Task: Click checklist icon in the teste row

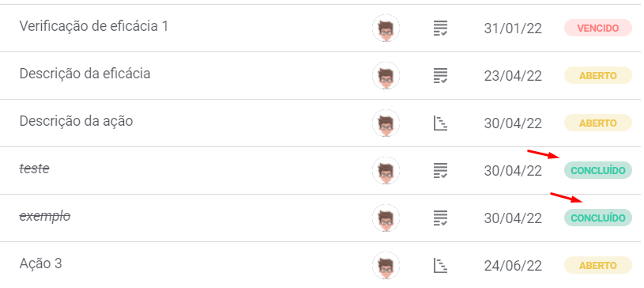Action: coord(440,170)
